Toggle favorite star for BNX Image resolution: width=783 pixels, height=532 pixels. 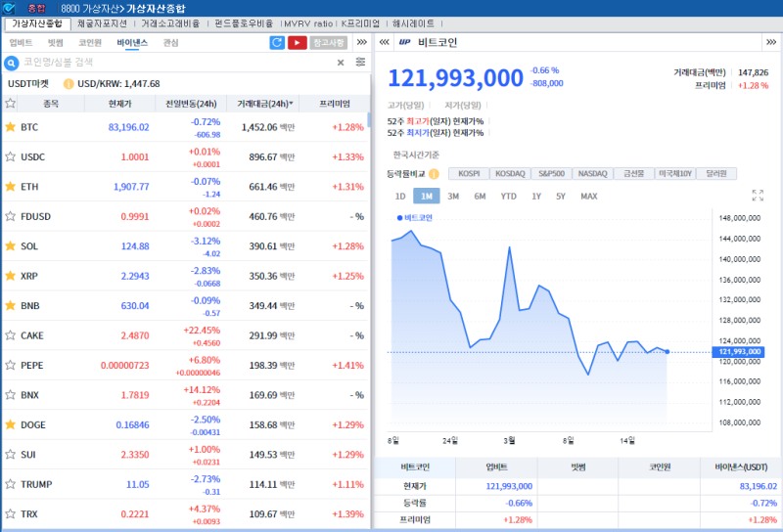(10, 395)
